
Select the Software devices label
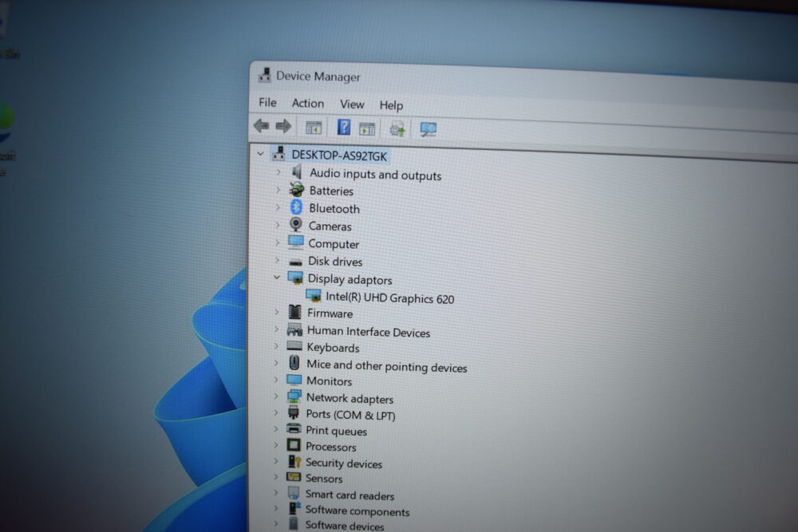345,526
